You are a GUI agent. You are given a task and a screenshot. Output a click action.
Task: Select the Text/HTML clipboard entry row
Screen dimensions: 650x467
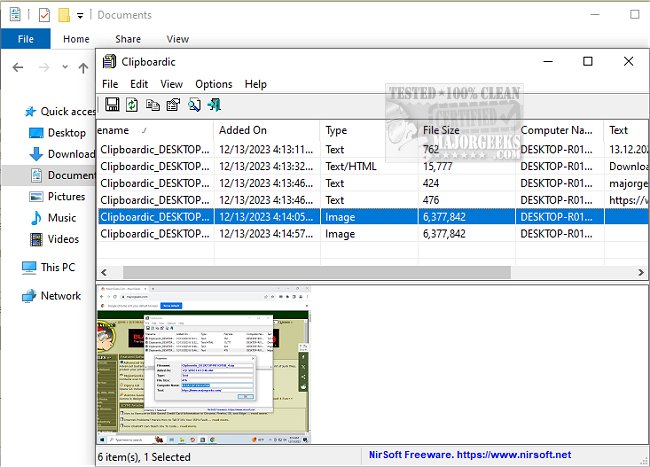click(x=300, y=167)
